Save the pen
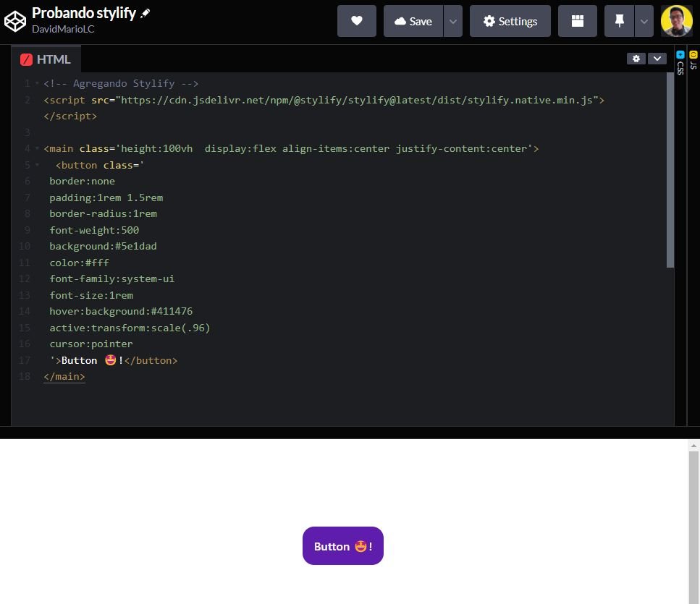The width and height of the screenshot is (700, 604). click(x=413, y=21)
